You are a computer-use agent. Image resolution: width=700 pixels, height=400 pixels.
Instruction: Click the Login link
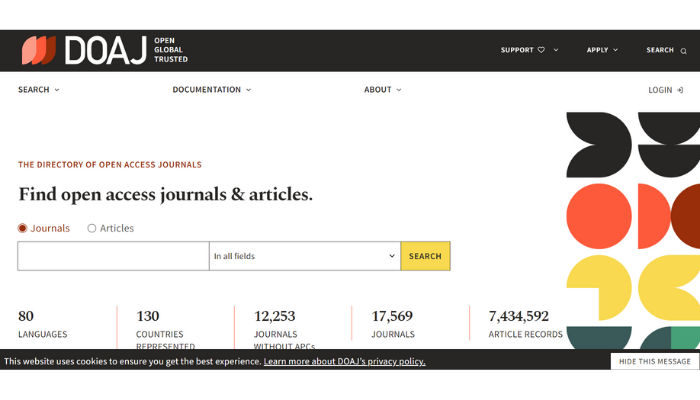(666, 90)
